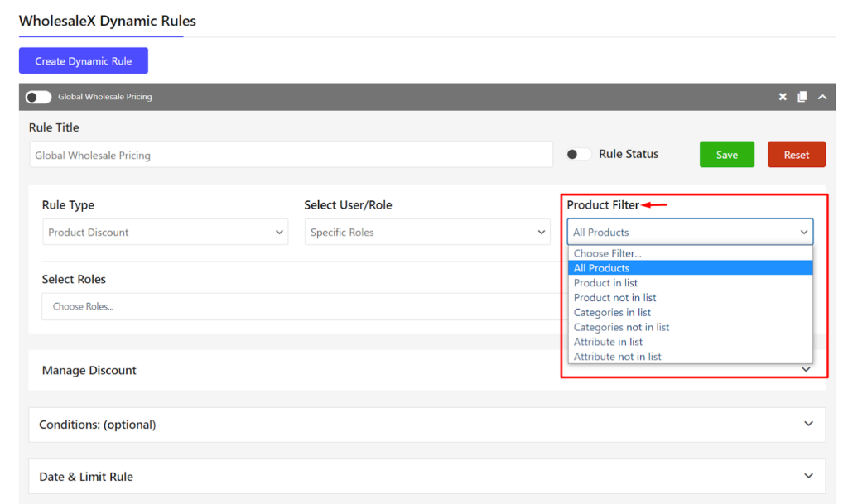Choose Attribute in list filter option
The image size is (848, 504).
click(690, 342)
